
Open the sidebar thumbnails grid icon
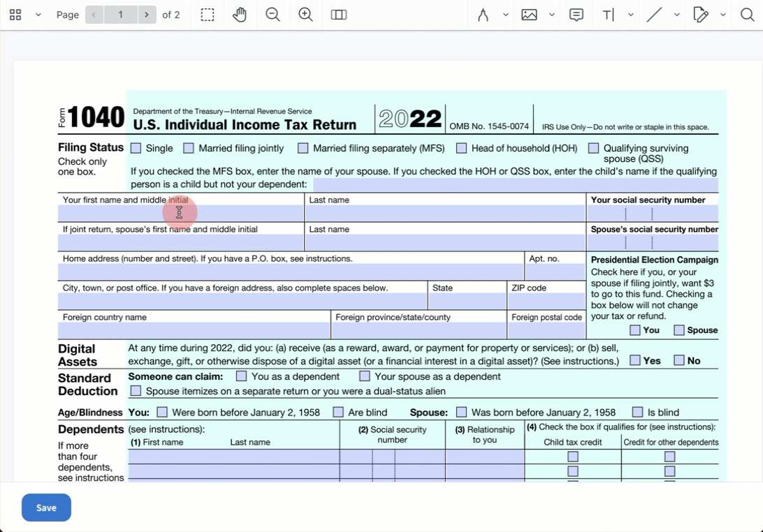coord(15,15)
